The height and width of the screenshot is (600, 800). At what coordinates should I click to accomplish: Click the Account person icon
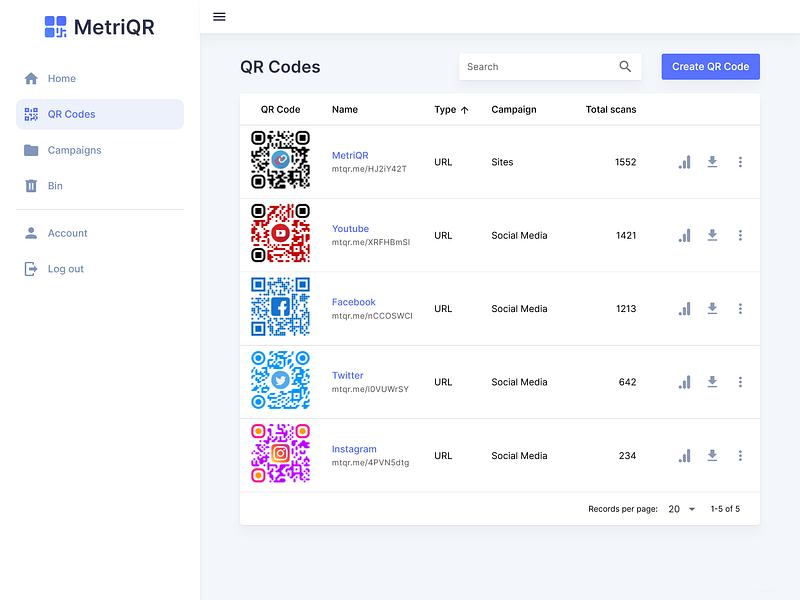[x=31, y=233]
